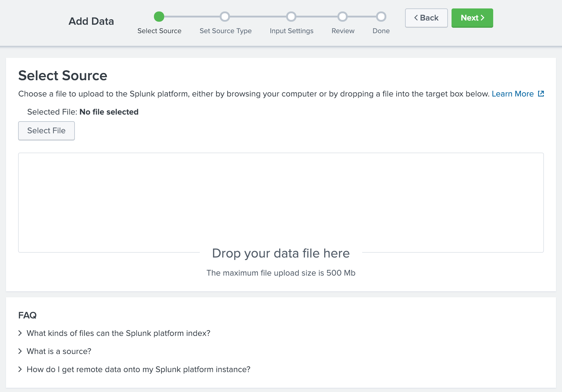Click the Set Source Type step circle

click(x=225, y=17)
